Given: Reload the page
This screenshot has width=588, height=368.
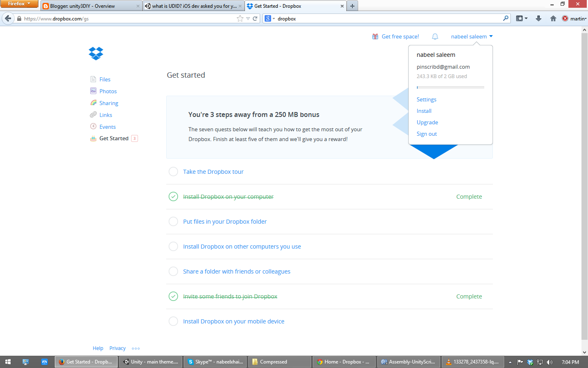Looking at the screenshot, I should [x=255, y=18].
